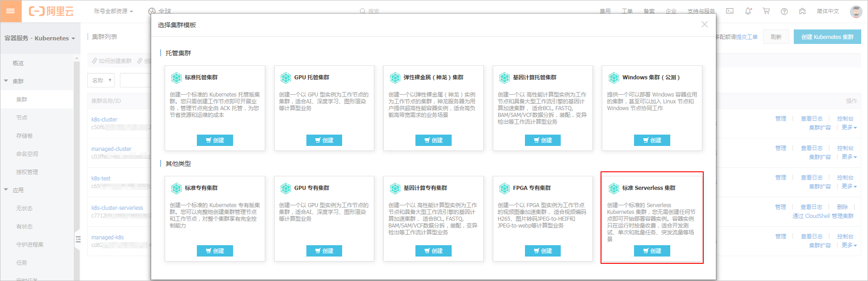Open the orange hamburger navigation menu
The height and width of the screenshot is (281, 868).
(11, 11)
